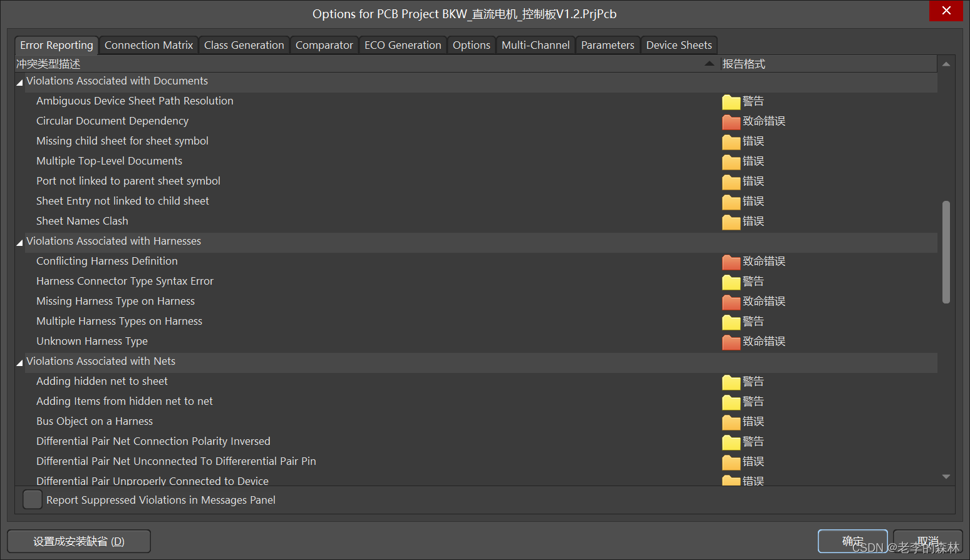The height and width of the screenshot is (560, 970).
Task: Go to the Device Sheets tab
Action: [679, 45]
